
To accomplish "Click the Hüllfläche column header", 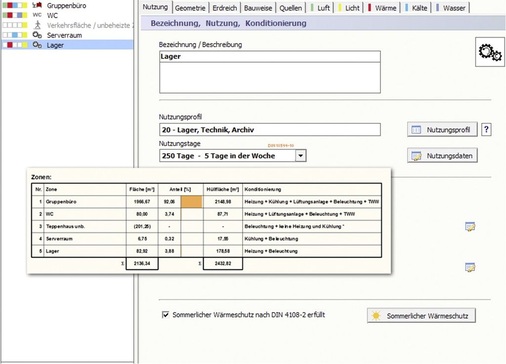I will tap(223, 189).
